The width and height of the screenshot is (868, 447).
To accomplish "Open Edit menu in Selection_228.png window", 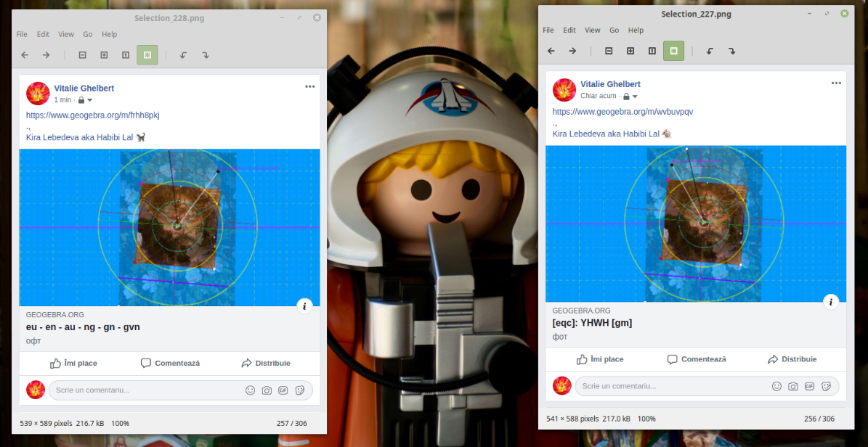I will pos(43,34).
